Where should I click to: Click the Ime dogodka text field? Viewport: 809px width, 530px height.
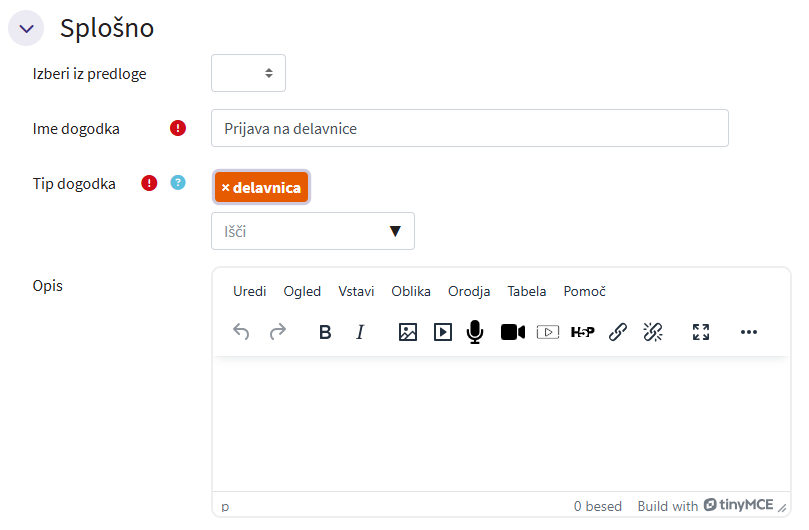point(469,128)
